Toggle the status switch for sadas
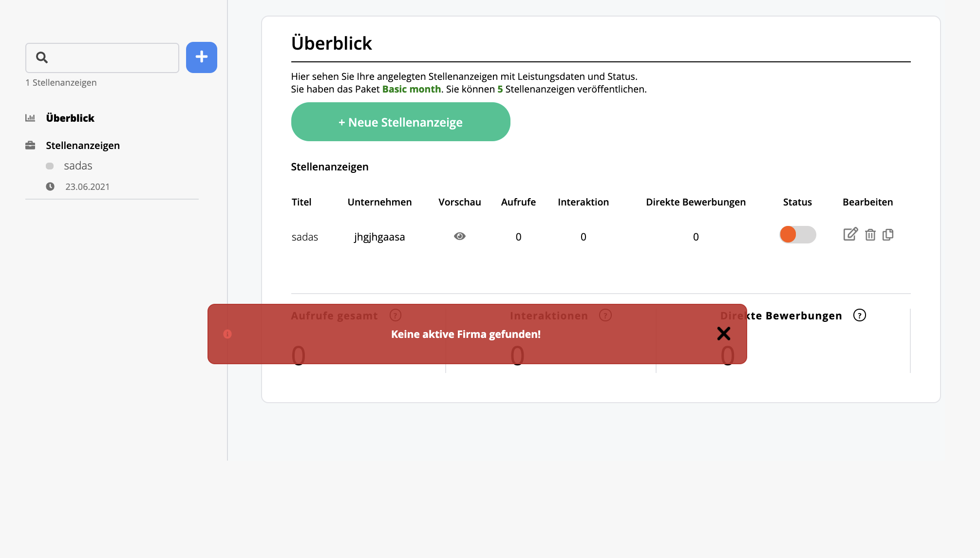This screenshot has height=558, width=980. click(x=798, y=235)
